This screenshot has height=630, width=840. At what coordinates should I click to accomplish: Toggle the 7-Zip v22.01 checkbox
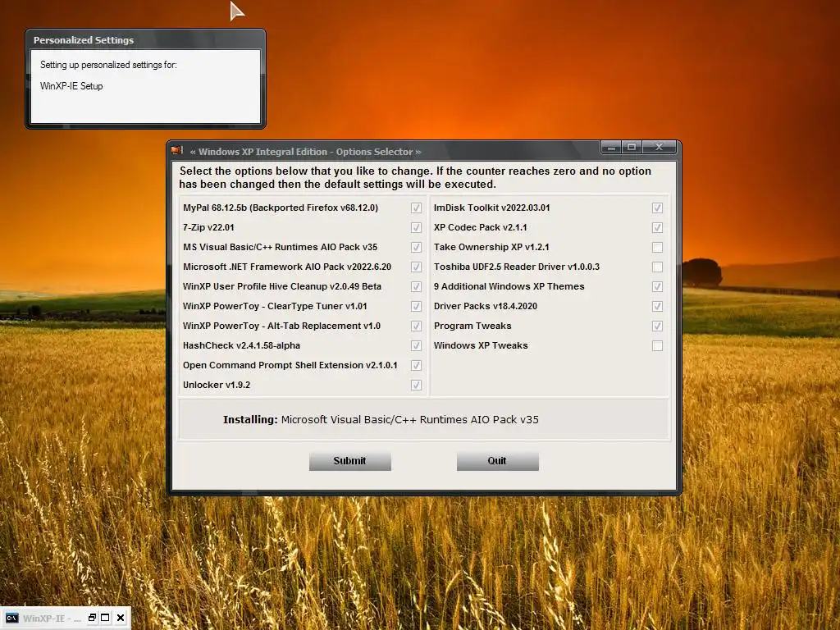[x=416, y=228]
